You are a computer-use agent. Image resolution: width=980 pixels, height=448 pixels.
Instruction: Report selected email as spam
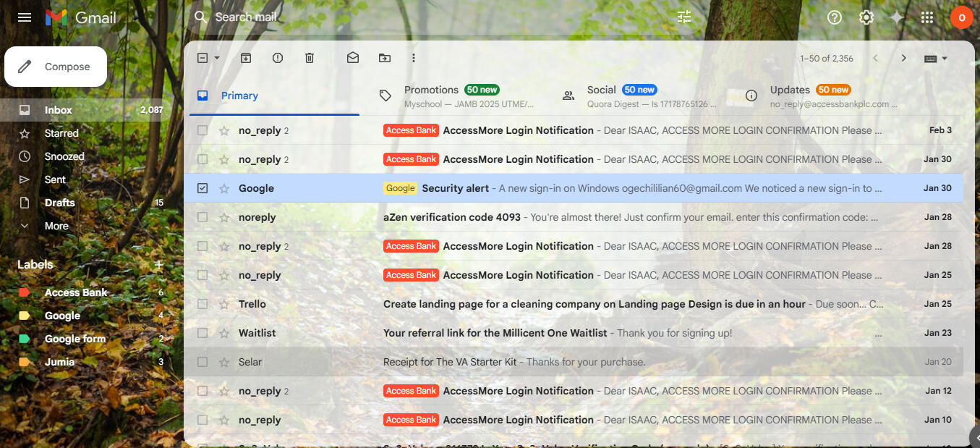(x=278, y=58)
